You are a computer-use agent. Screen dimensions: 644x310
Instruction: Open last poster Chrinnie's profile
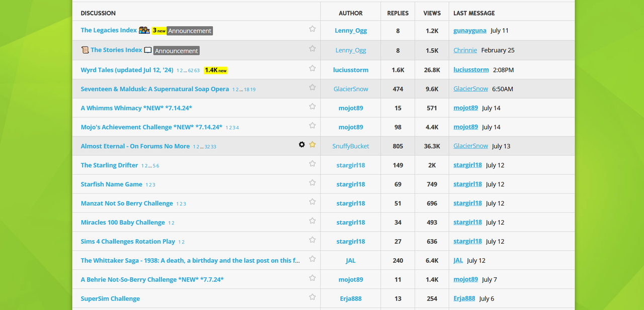coord(465,50)
